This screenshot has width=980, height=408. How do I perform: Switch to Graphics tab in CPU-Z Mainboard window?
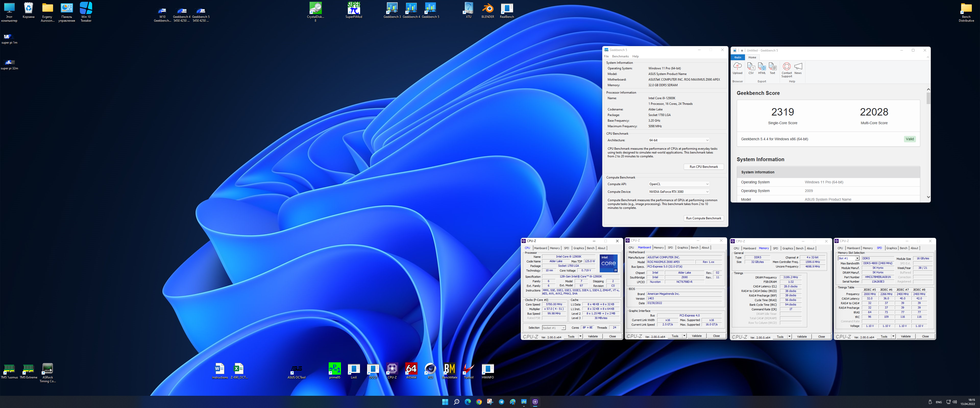point(682,248)
